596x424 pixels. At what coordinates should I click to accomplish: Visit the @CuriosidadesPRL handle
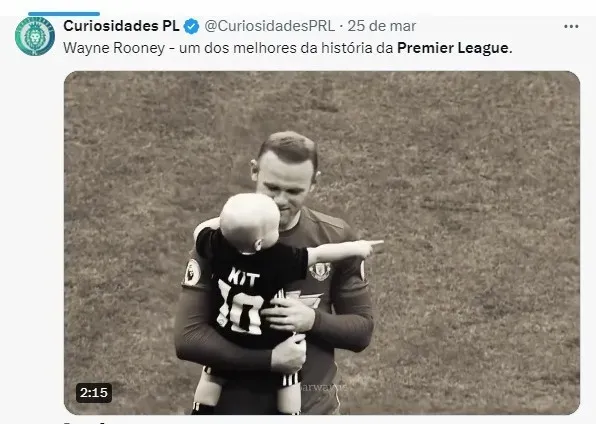[270, 26]
